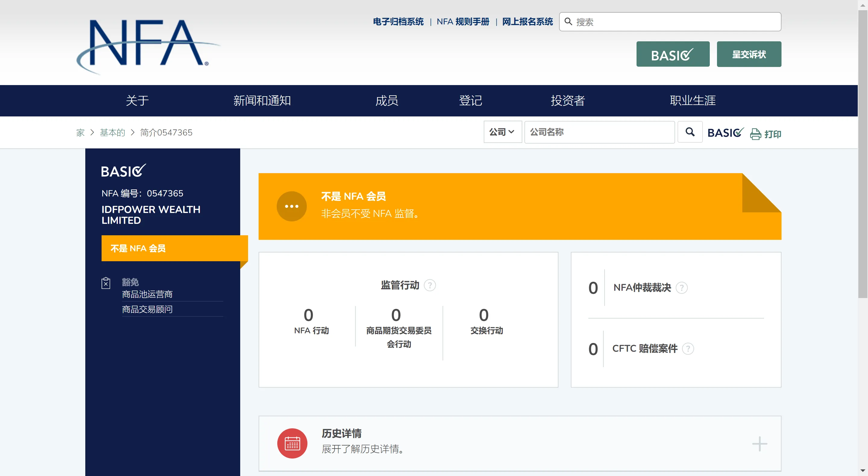
Task: Click the 呈交诉状 button
Action: pyautogui.click(x=749, y=54)
